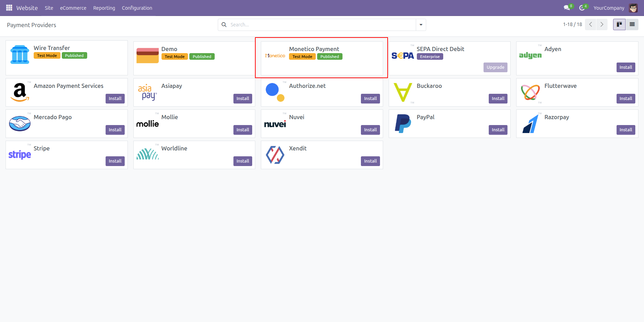Upgrade for SEPA Direct Debit
The image size is (644, 322).
[x=495, y=67]
